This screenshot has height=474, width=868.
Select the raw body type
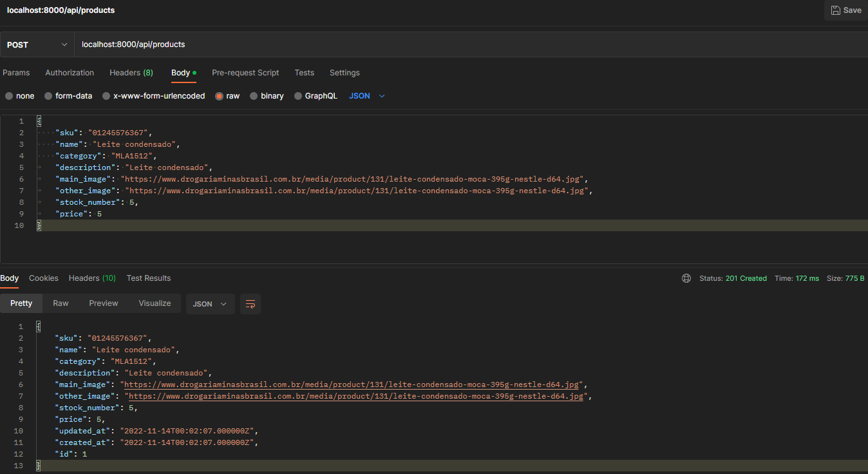[227, 95]
